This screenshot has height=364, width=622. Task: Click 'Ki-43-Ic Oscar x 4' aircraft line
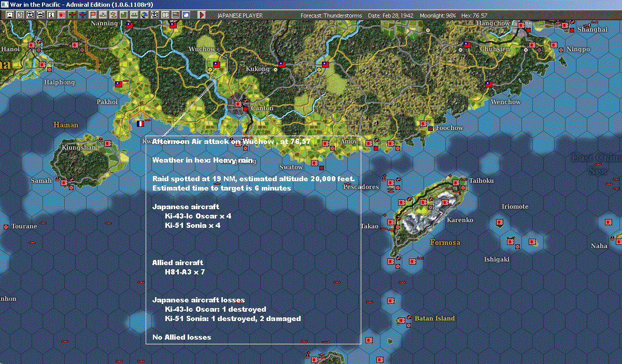(198, 216)
